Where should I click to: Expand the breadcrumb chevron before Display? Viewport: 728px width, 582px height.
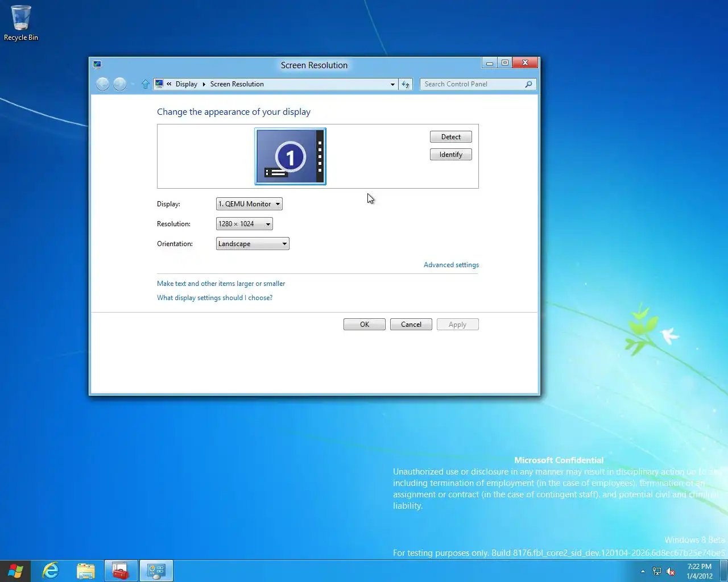pos(169,84)
